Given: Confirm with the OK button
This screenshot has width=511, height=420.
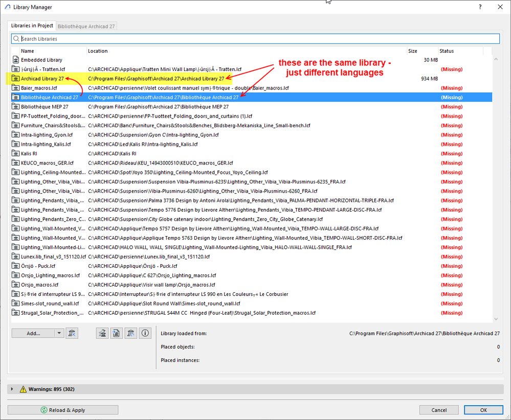Looking at the screenshot, I should pyautogui.click(x=483, y=410).
